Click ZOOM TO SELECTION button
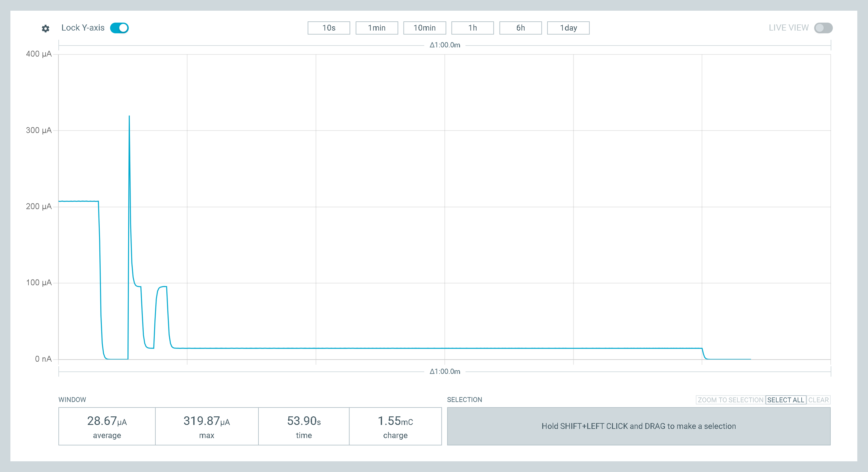Image resolution: width=868 pixels, height=472 pixels. pyautogui.click(x=730, y=400)
